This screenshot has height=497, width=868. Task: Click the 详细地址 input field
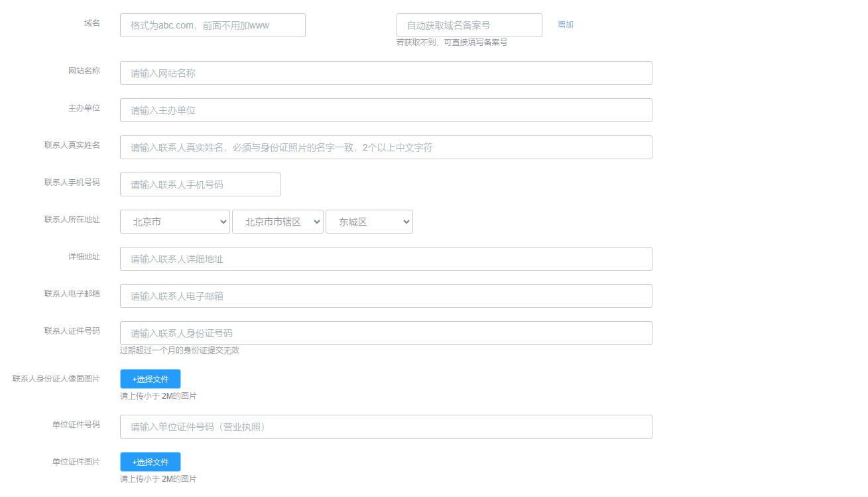pyautogui.click(x=386, y=259)
